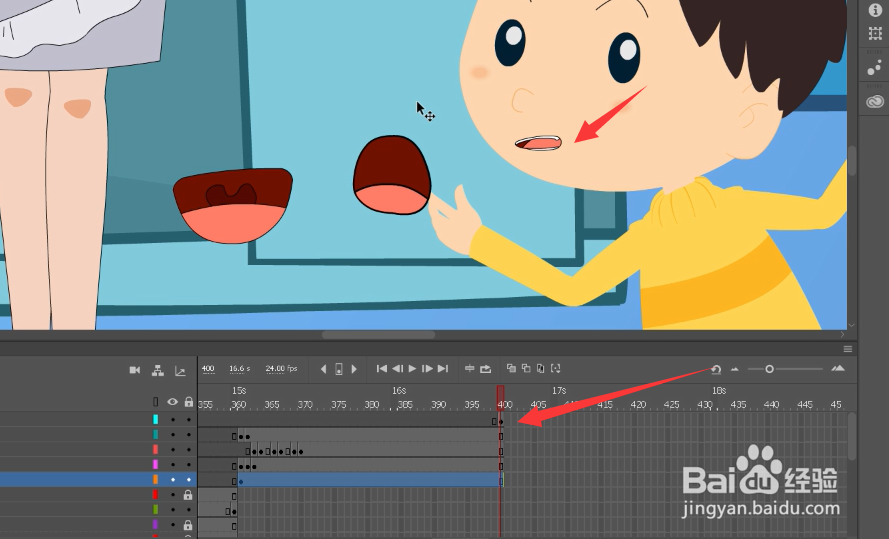889x539 pixels.
Task: Click the insert keyframe button
Action: [x=338, y=369]
